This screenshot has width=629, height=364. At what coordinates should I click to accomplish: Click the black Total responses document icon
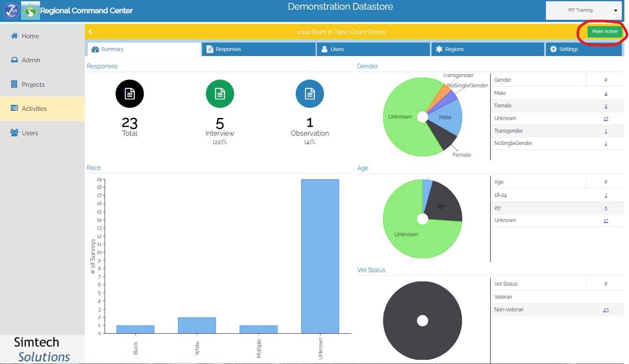tap(130, 94)
